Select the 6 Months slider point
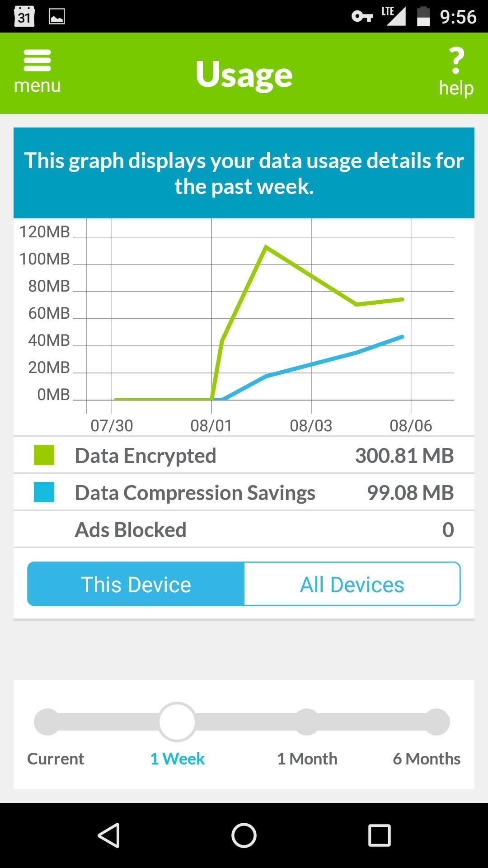This screenshot has width=488, height=868. (x=436, y=722)
